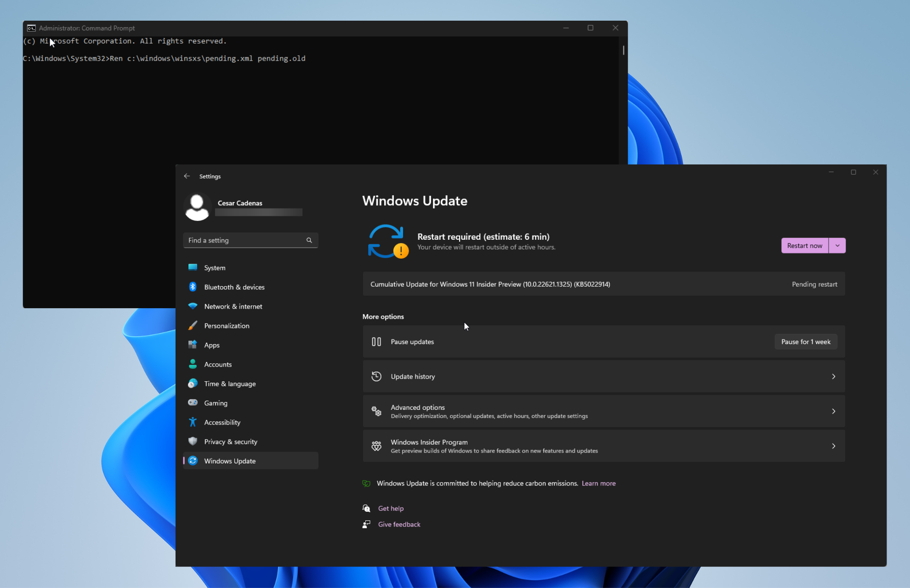Viewport: 910px width, 588px height.
Task: Expand Windows Insider Program chevron
Action: (833, 446)
